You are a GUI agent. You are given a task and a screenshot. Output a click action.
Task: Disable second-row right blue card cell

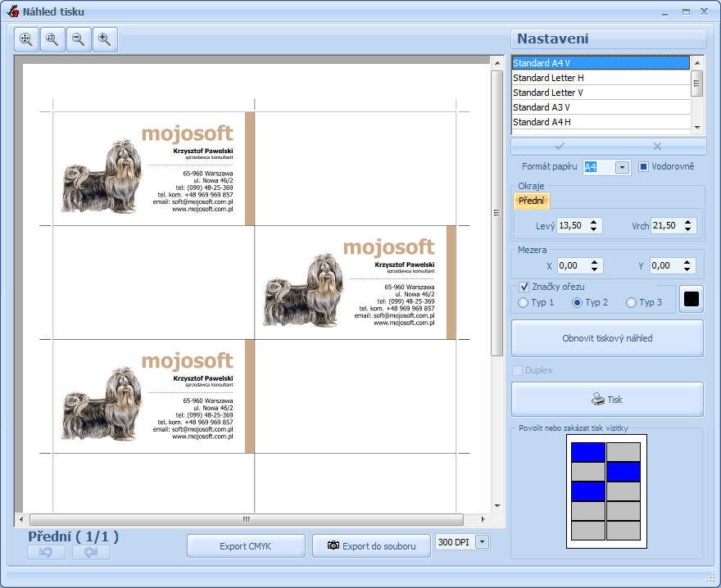click(x=624, y=472)
